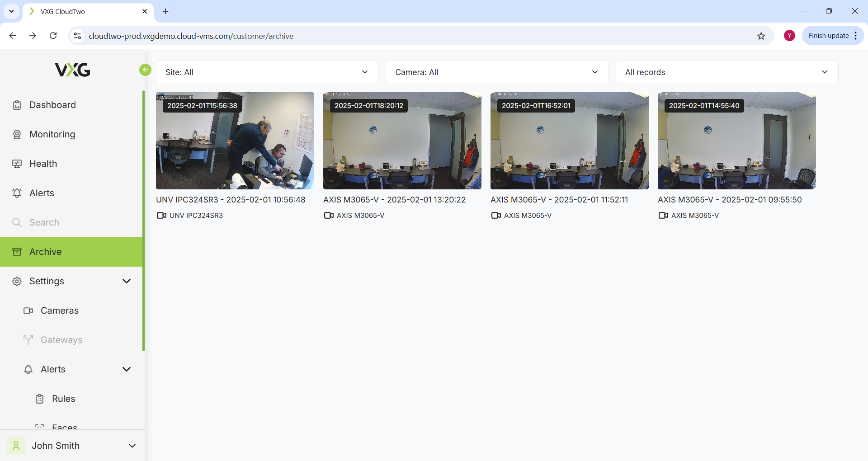Viewport: 868px width, 461px height.
Task: Click the green sidebar collapse arrow
Action: [145, 70]
